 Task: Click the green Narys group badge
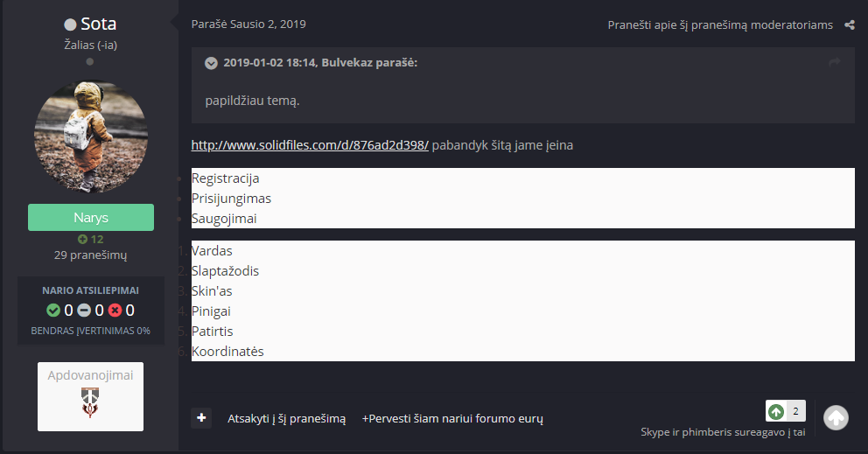coord(91,217)
